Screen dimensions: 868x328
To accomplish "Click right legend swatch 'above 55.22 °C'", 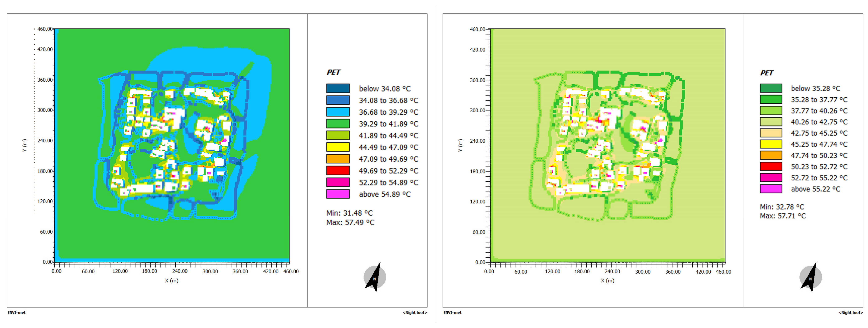I will (771, 189).
